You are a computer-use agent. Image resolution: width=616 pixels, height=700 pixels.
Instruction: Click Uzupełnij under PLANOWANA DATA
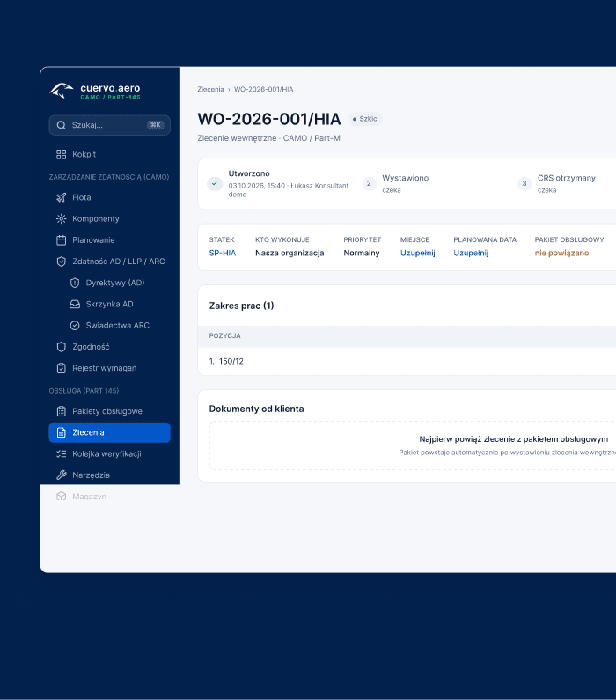471,253
